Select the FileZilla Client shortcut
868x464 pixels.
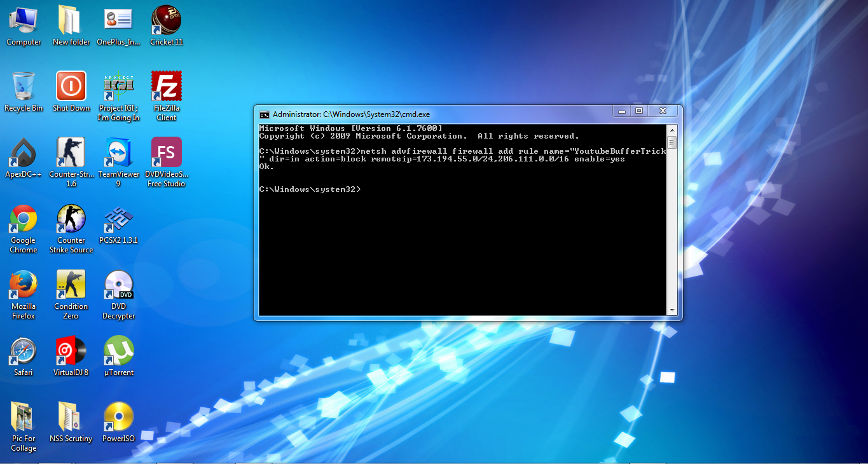pos(167,97)
